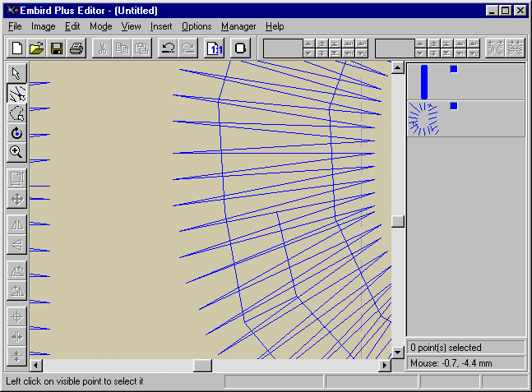Click the mirror horizontally icon

coord(16,225)
